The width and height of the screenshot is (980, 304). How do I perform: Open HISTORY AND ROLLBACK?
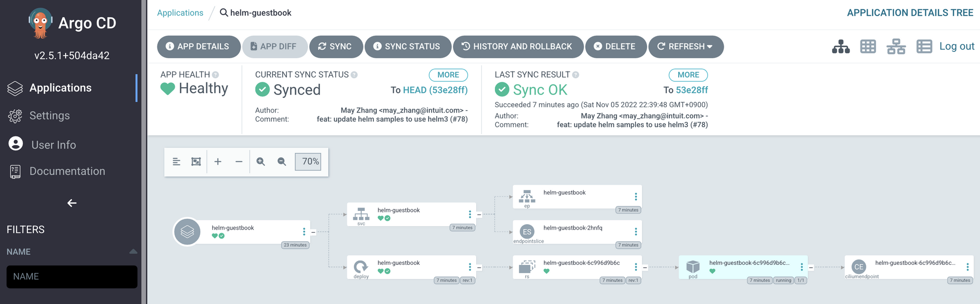pos(518,47)
